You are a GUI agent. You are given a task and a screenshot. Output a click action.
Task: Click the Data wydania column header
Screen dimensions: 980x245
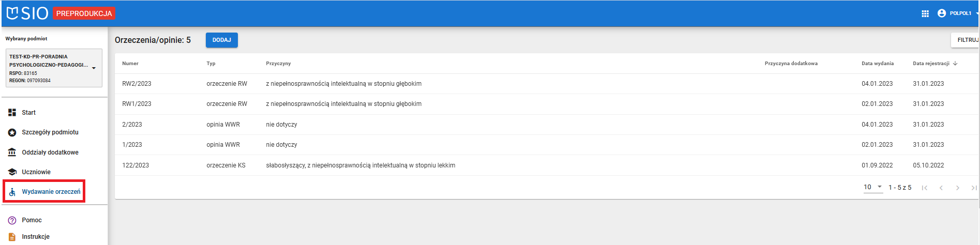877,64
